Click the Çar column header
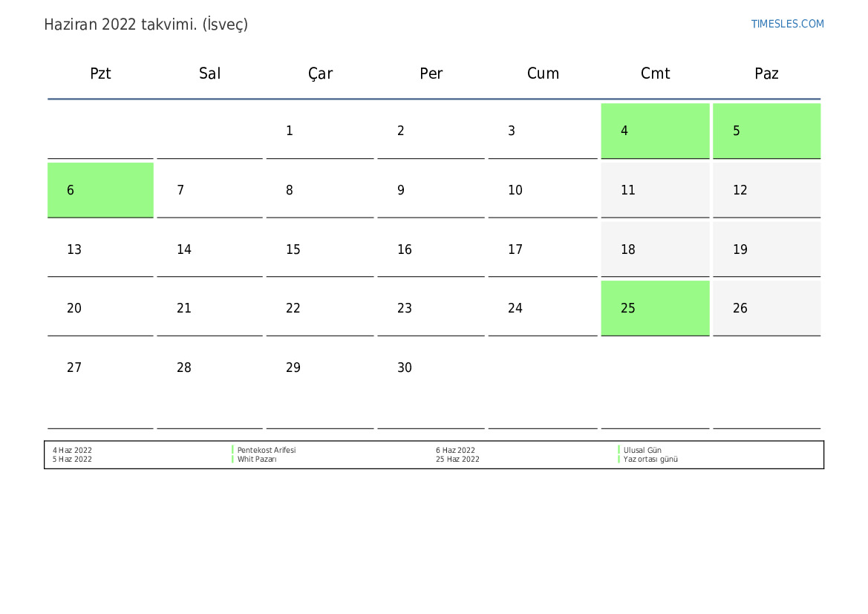This screenshot has height=614, width=868. pyautogui.click(x=320, y=74)
